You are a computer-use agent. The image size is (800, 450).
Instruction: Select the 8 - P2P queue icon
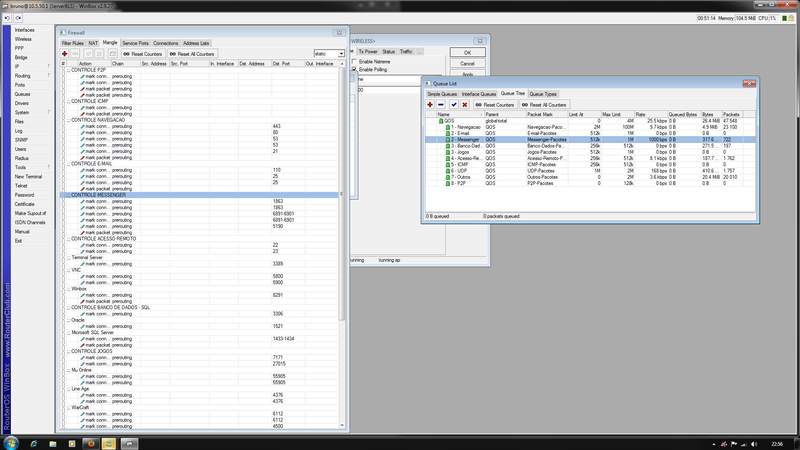[x=448, y=183]
